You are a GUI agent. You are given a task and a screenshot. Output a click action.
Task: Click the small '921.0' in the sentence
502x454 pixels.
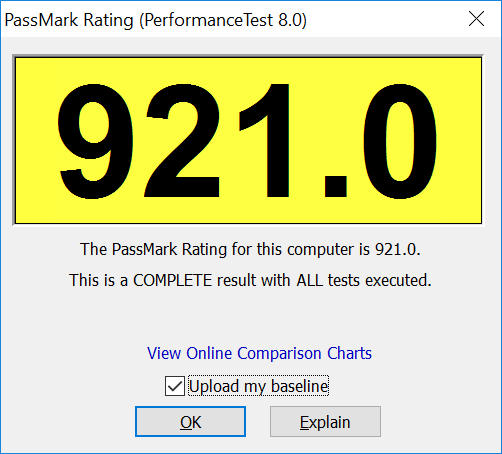point(398,249)
